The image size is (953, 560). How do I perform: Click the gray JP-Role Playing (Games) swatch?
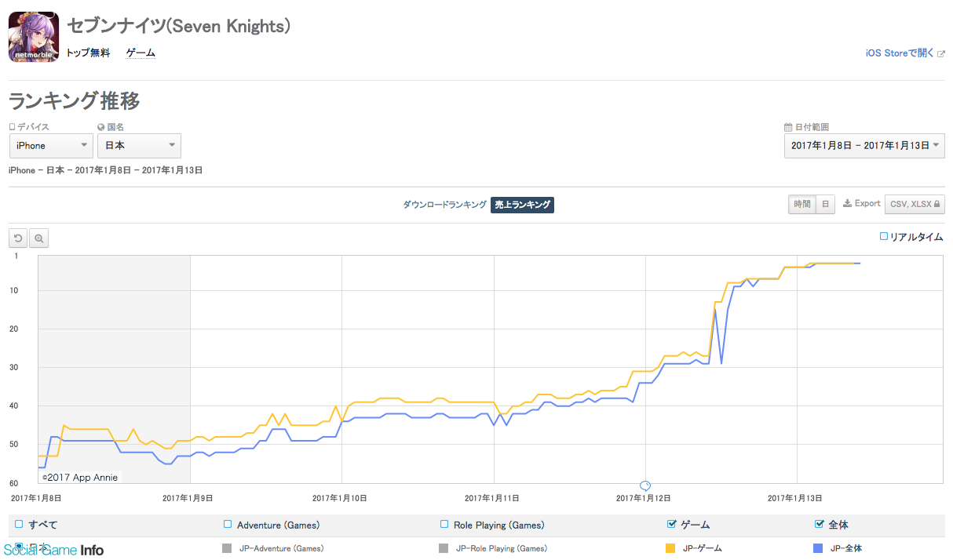[444, 548]
